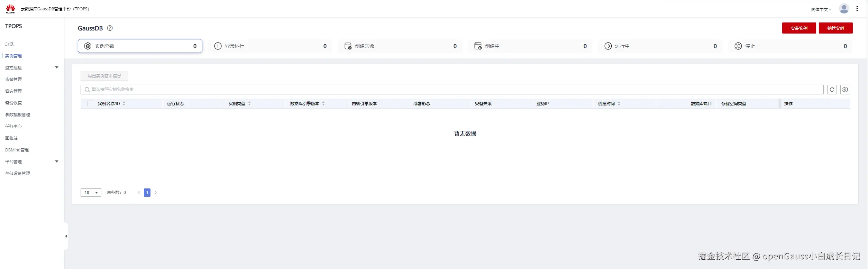The height and width of the screenshot is (269, 868).
Task: Click the 运行中 arrow icon
Action: (608, 46)
